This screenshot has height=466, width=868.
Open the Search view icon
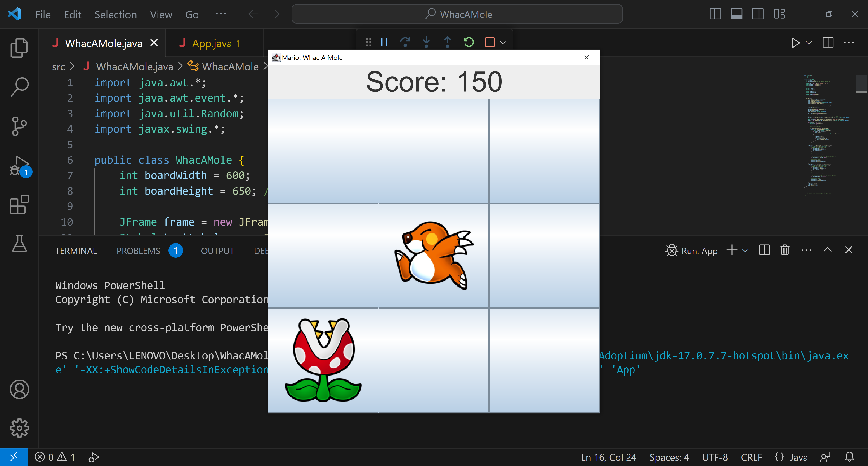pos(19,87)
